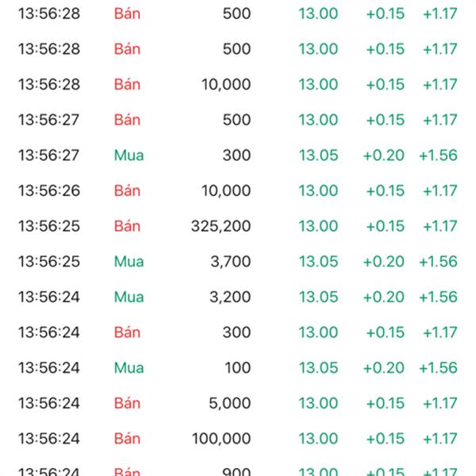Viewport: 476px width, 476px height.
Task: Select the 13:56:27 Mua 300 trade
Action: pyautogui.click(x=238, y=155)
